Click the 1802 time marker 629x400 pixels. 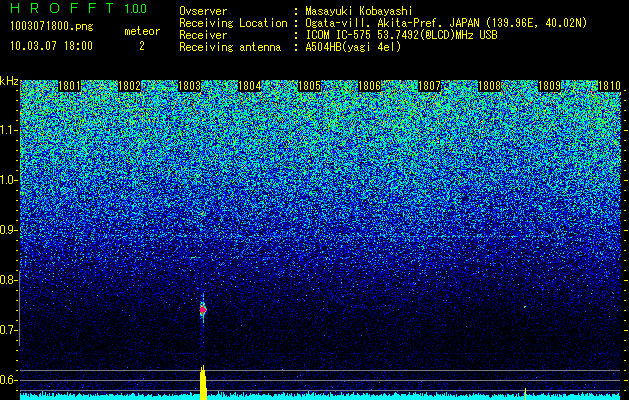tap(130, 86)
